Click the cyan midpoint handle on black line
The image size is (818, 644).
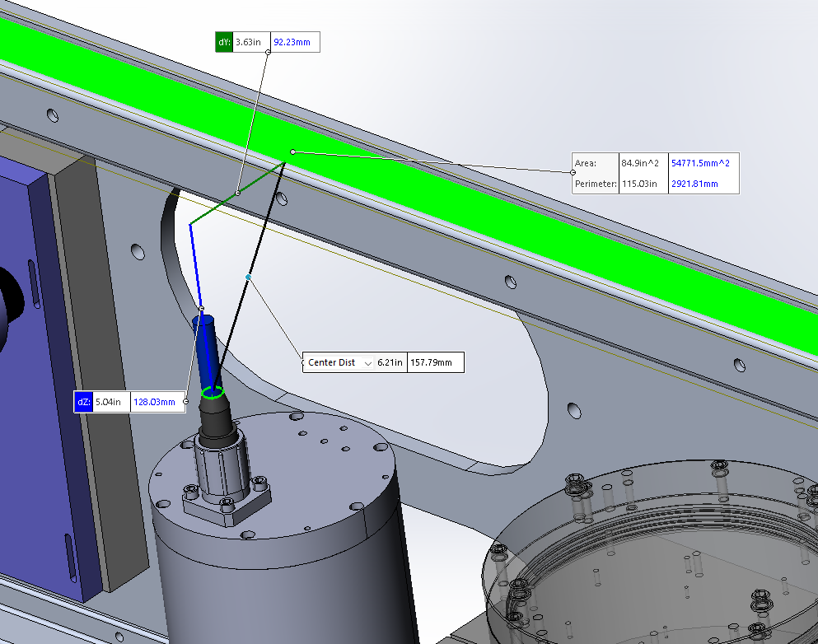[x=248, y=278]
